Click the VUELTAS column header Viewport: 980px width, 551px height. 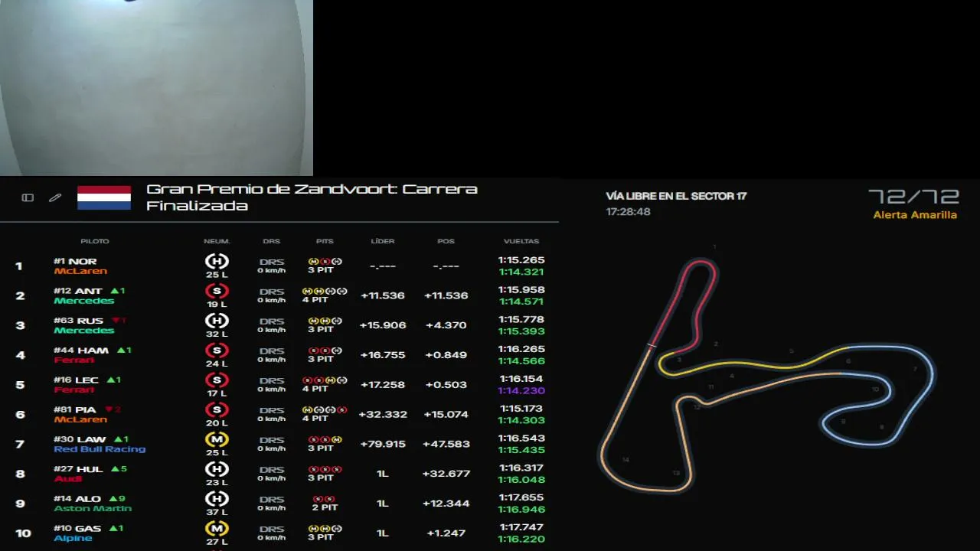521,241
